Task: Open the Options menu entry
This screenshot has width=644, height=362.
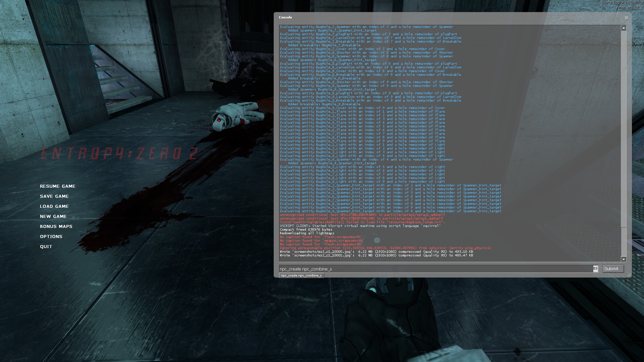Action: click(x=51, y=236)
